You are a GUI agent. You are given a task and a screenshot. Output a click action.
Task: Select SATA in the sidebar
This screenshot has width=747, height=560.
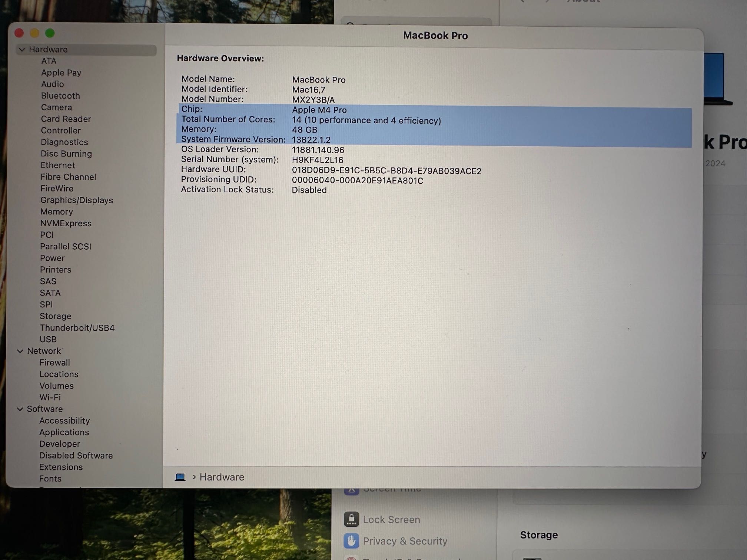tap(50, 293)
